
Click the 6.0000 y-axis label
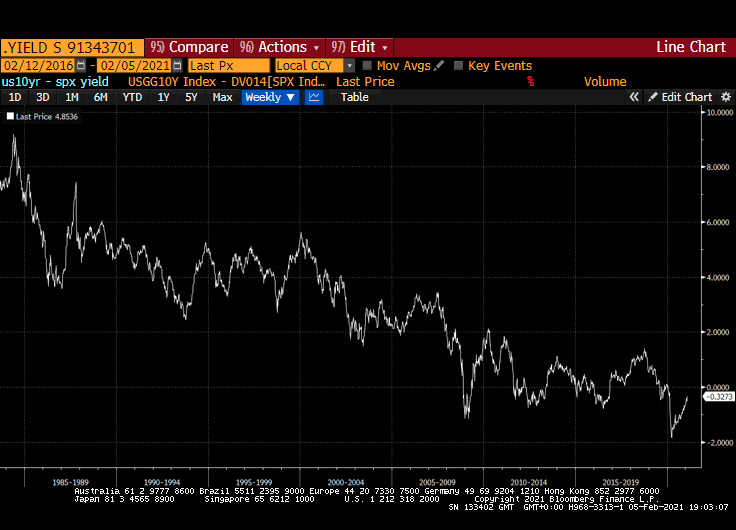718,223
